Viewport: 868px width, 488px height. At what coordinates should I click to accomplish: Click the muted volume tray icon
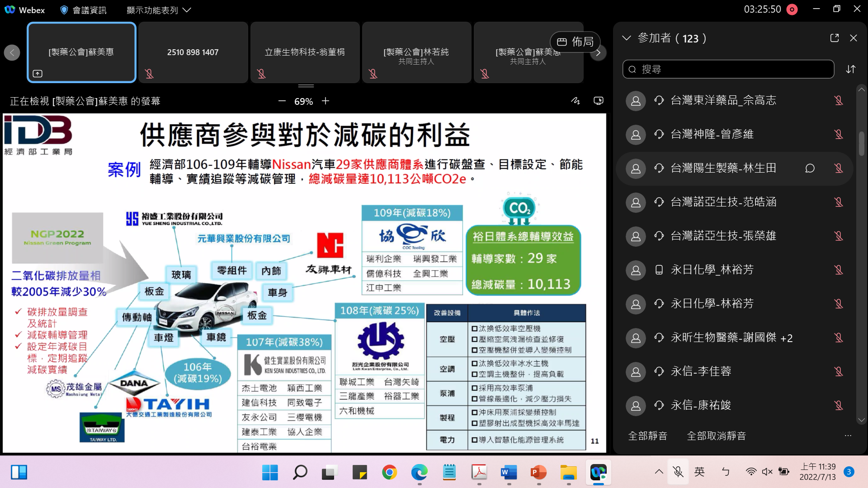tap(767, 472)
